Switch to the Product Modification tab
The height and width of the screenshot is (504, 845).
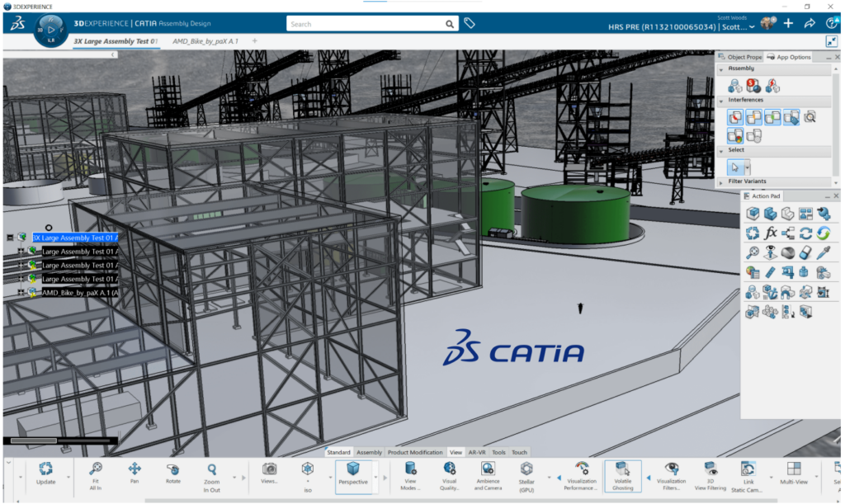[x=415, y=452]
